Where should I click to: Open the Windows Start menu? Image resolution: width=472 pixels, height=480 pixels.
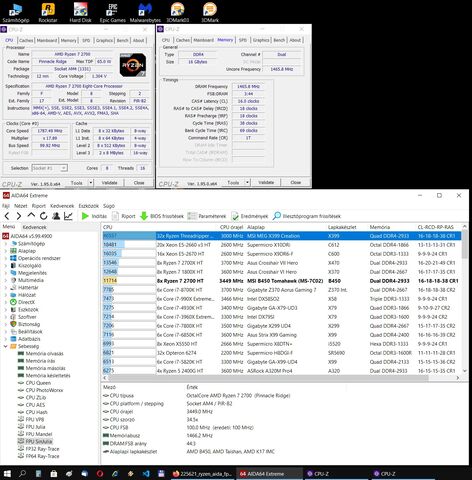pos(7,473)
